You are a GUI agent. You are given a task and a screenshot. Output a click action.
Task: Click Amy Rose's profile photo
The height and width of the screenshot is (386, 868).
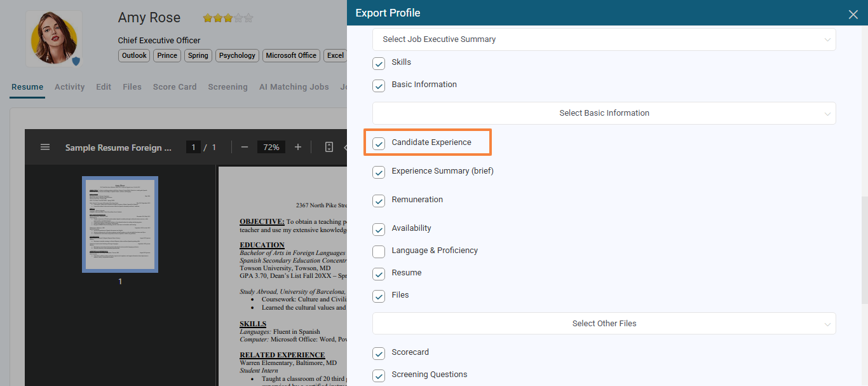pos(53,38)
